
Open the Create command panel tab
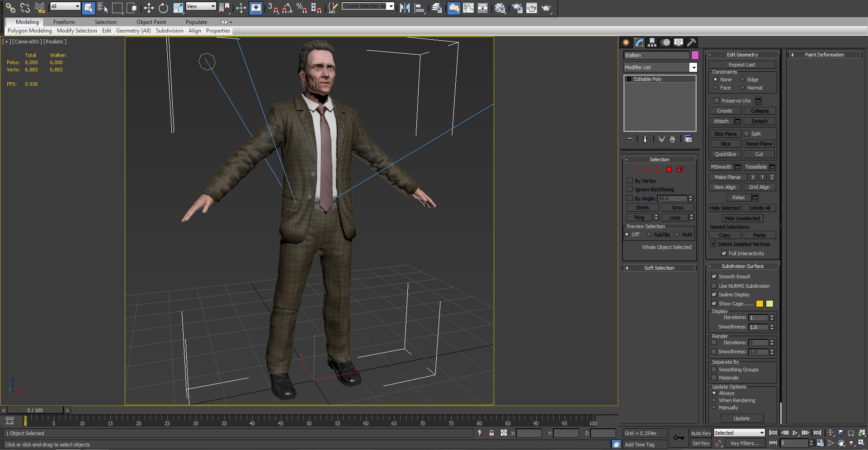click(626, 42)
